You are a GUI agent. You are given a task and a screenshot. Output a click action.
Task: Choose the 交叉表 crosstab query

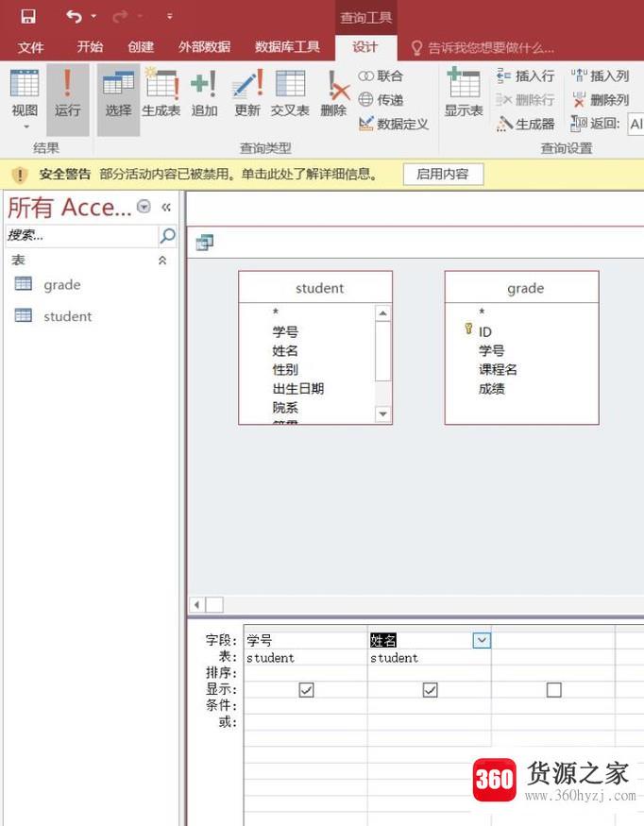coord(290,93)
